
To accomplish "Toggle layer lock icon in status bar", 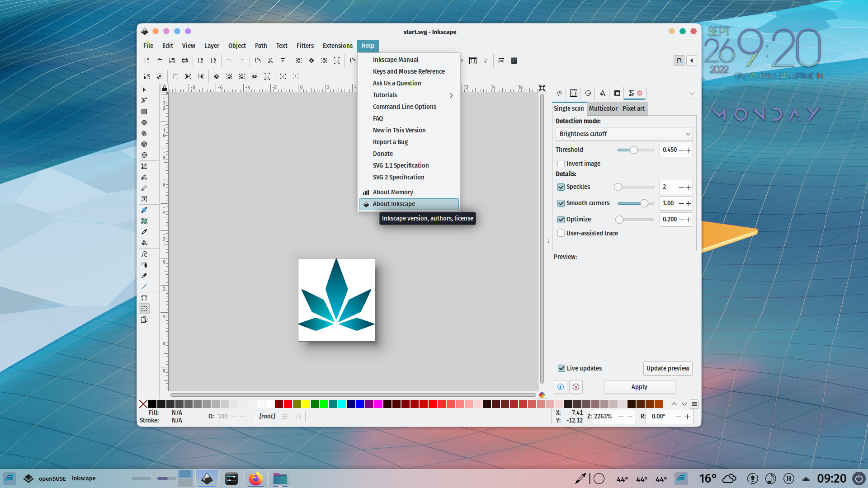I will pyautogui.click(x=298, y=417).
